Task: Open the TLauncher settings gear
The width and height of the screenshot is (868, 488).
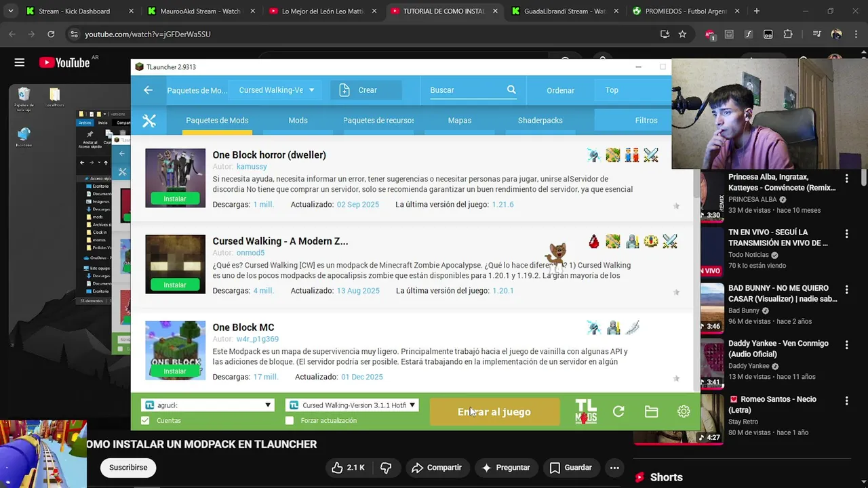Action: pos(684,411)
